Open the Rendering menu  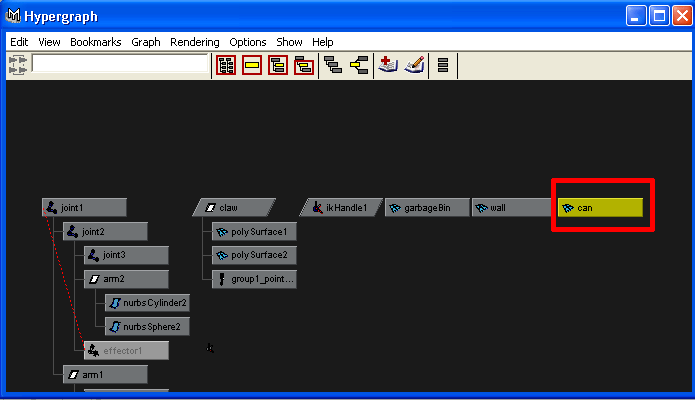[194, 42]
